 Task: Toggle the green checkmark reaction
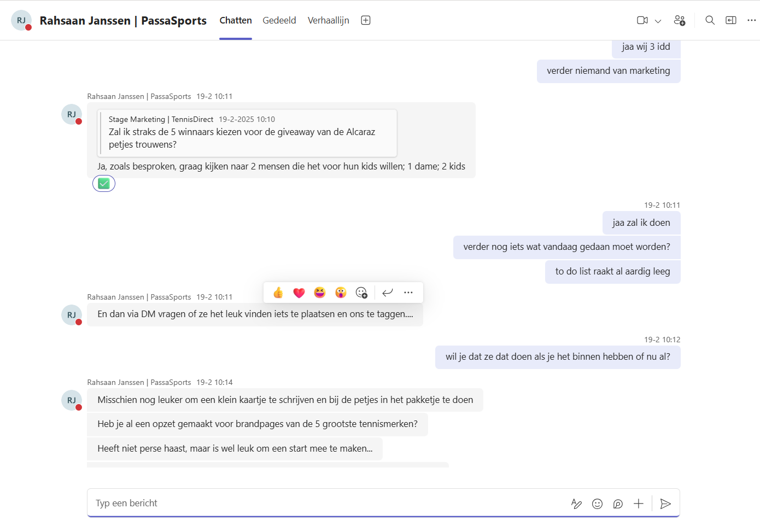[x=104, y=184]
